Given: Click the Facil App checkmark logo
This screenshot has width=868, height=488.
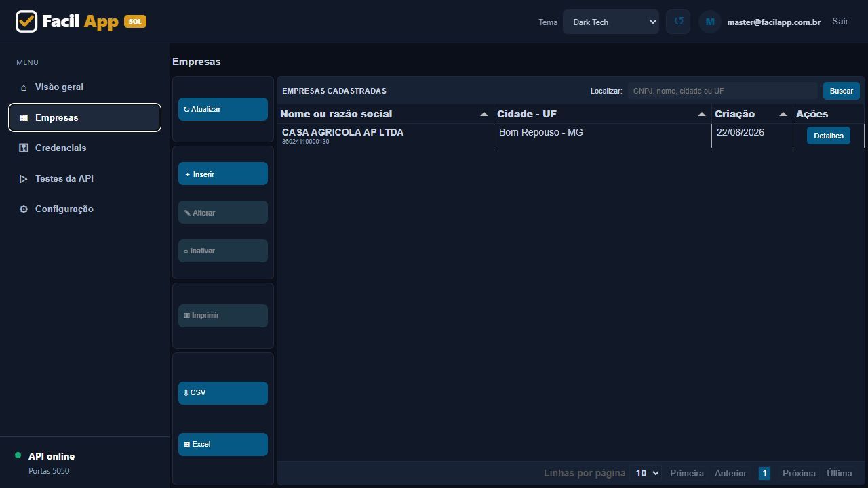Looking at the screenshot, I should 26,22.
